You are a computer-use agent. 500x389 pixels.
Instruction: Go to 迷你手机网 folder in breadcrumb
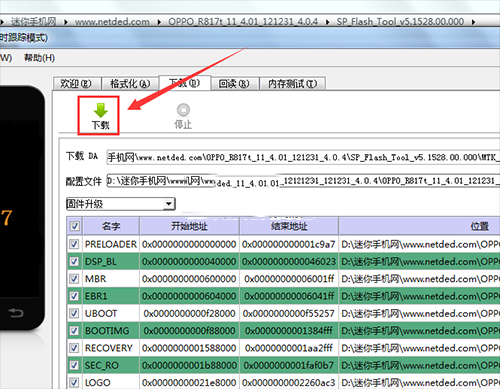click(x=33, y=22)
